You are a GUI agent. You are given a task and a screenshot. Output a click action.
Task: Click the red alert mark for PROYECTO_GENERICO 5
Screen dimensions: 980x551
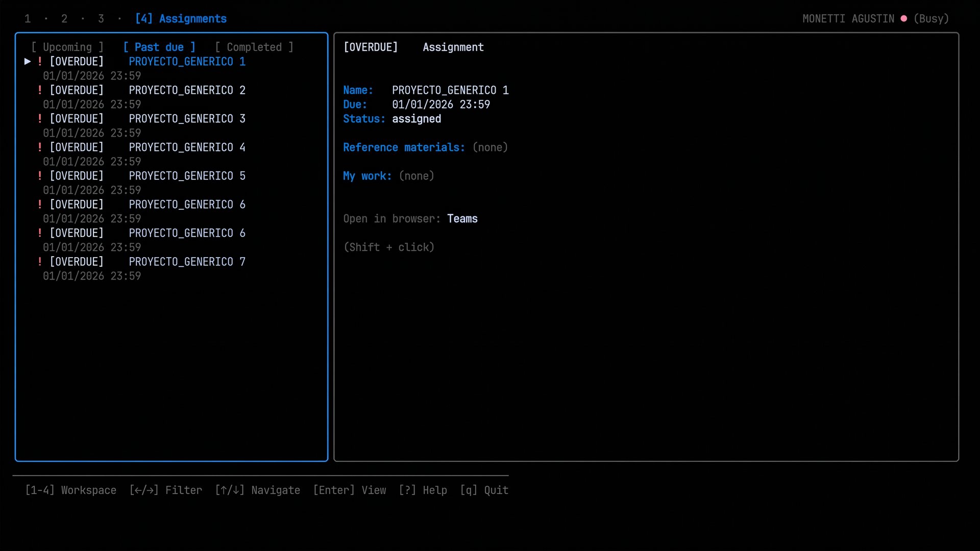[40, 176]
